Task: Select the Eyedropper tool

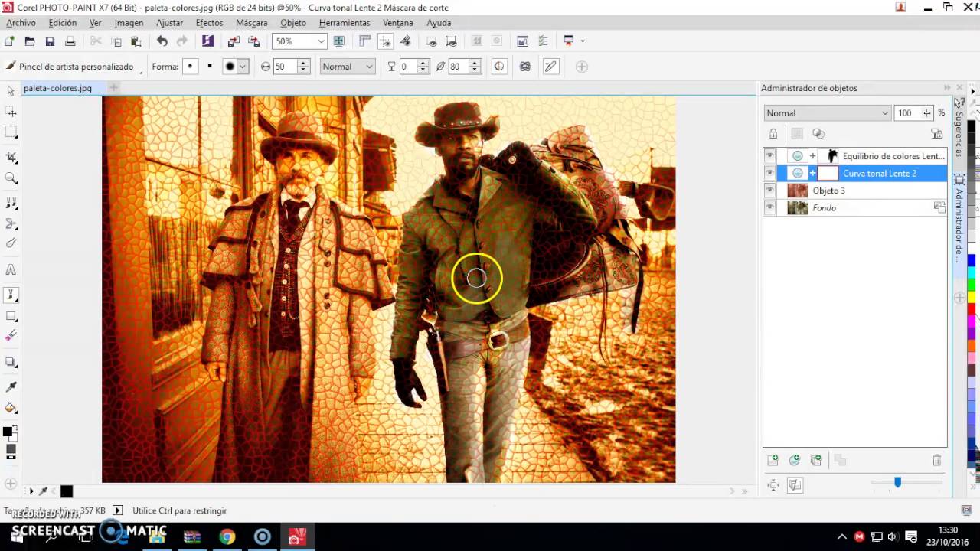Action: [11, 387]
